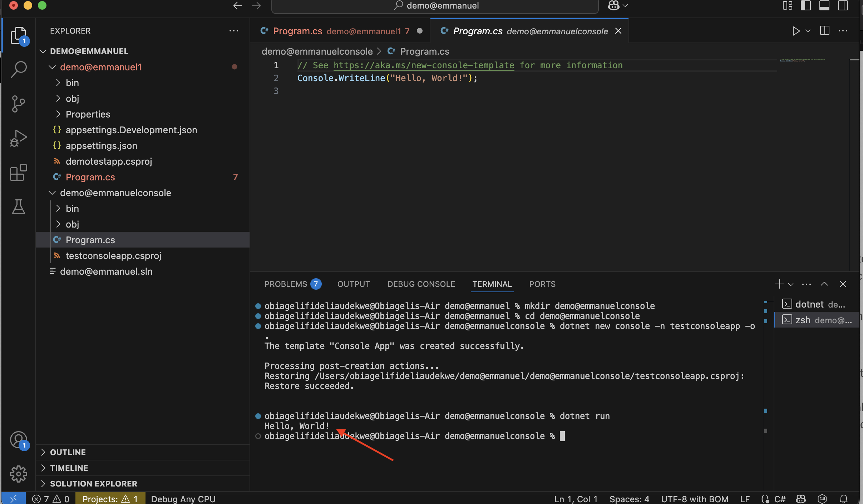The height and width of the screenshot is (504, 863).
Task: Click the command center search box
Action: click(435, 6)
